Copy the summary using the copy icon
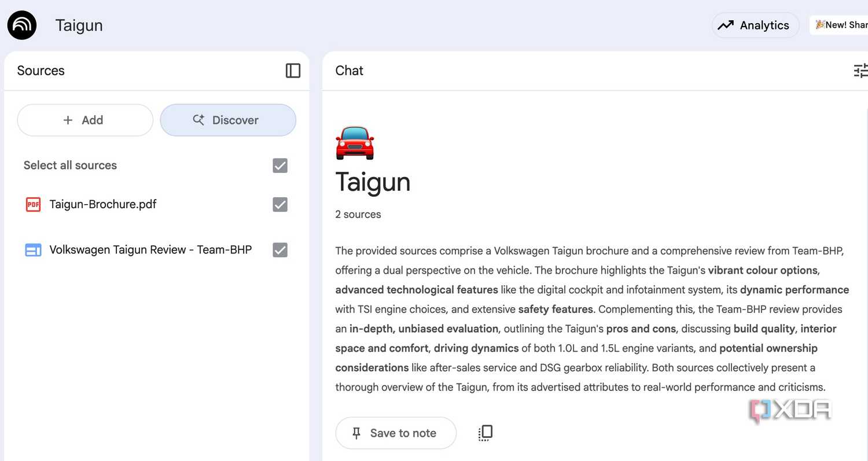This screenshot has width=868, height=461. click(x=486, y=433)
